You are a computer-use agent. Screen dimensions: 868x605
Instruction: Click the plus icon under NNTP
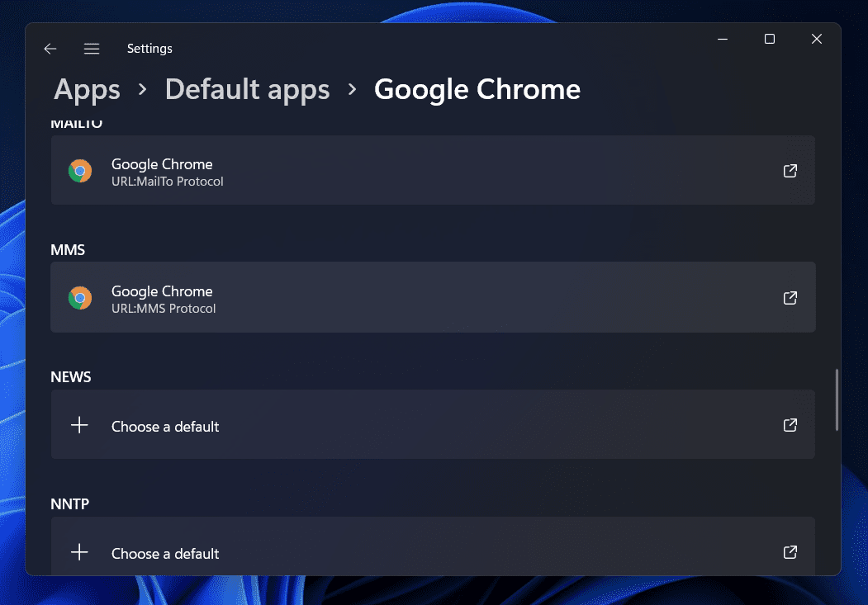tap(79, 552)
